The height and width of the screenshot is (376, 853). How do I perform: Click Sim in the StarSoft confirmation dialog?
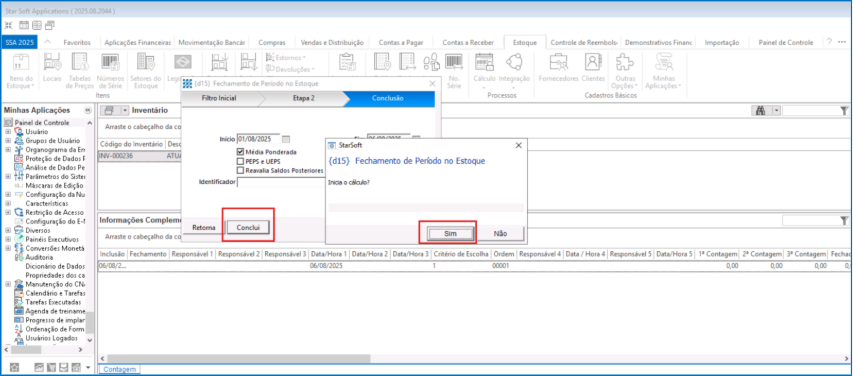[449, 233]
